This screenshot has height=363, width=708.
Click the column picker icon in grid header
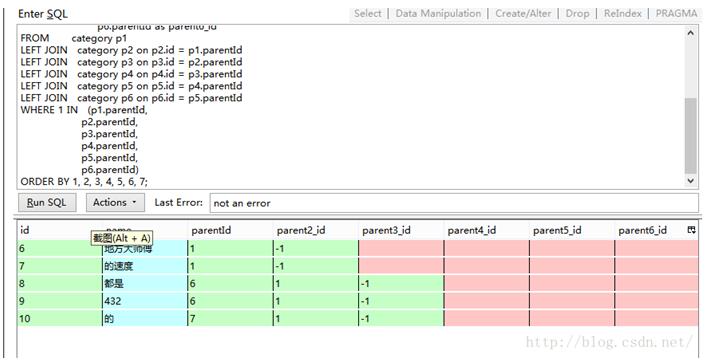point(691,230)
